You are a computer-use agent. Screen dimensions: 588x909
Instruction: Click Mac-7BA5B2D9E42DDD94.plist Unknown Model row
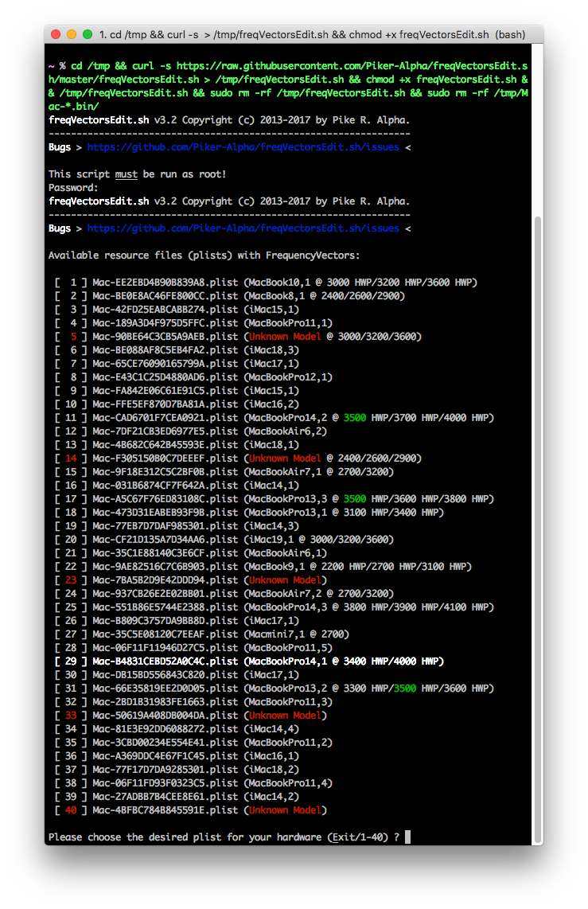[191, 580]
